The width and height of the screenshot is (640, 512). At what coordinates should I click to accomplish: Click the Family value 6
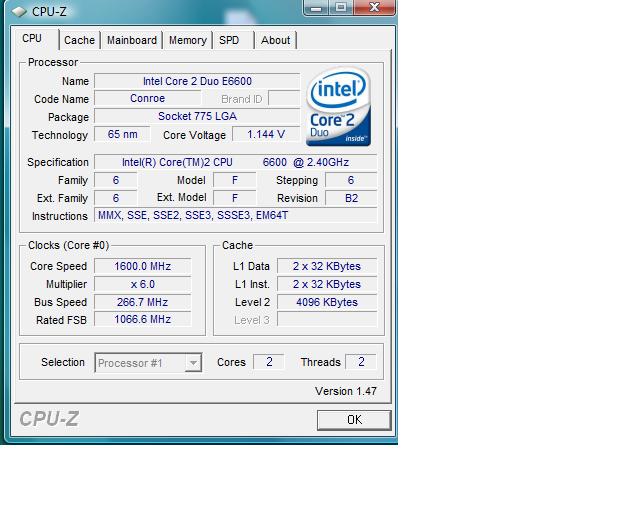pyautogui.click(x=116, y=180)
